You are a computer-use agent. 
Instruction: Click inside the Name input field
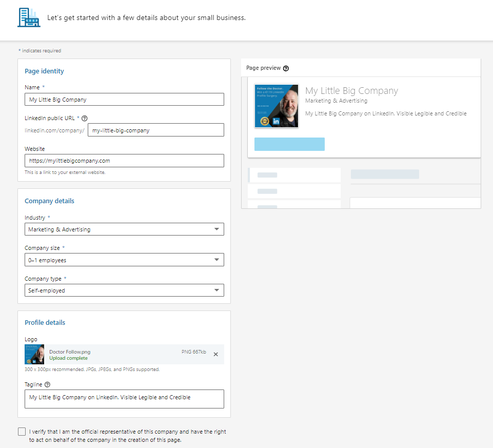124,100
